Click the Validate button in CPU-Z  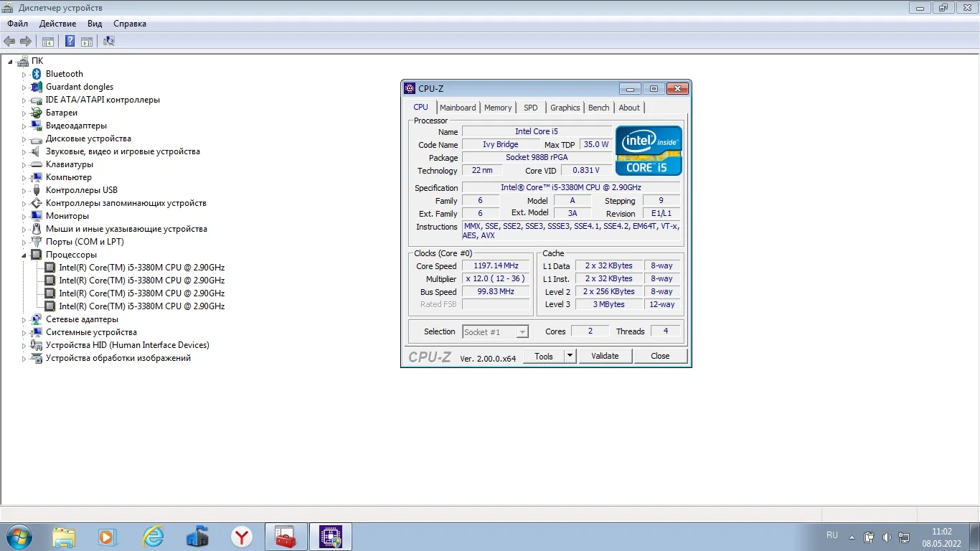click(605, 356)
